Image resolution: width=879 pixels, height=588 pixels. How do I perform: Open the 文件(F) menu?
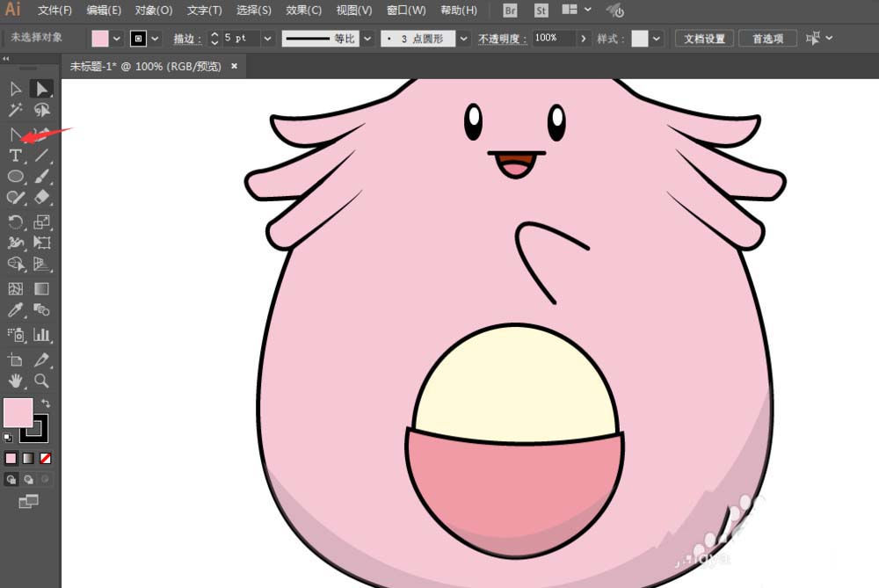[x=54, y=10]
